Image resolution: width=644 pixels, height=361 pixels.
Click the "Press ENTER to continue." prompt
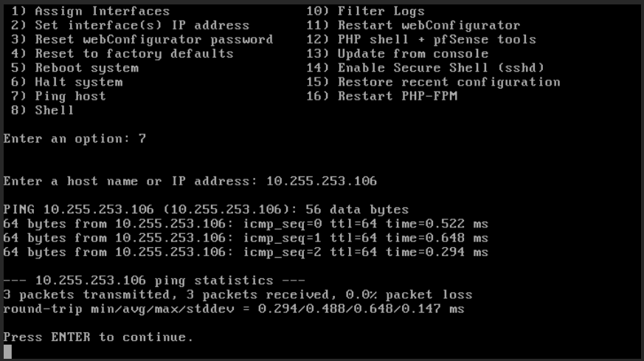click(97, 337)
